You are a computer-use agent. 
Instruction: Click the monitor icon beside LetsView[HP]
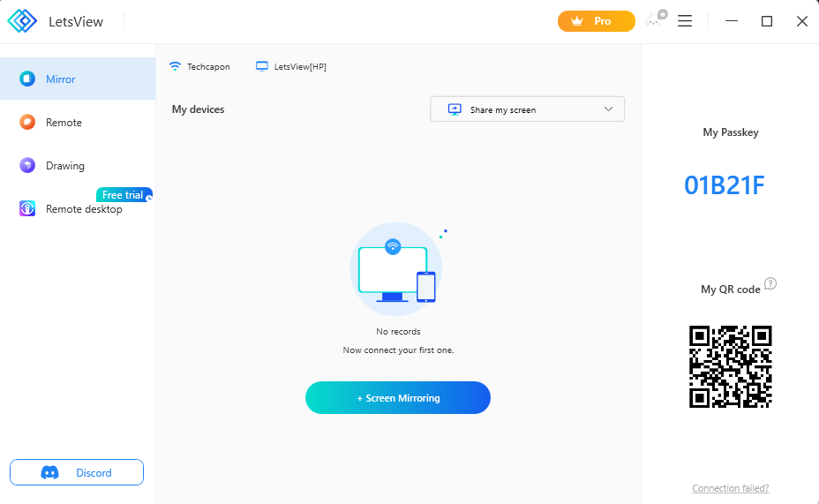tap(262, 66)
